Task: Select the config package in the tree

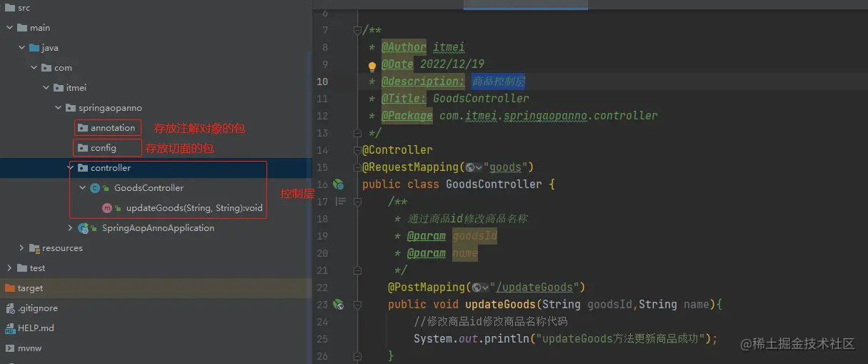Action: point(104,148)
